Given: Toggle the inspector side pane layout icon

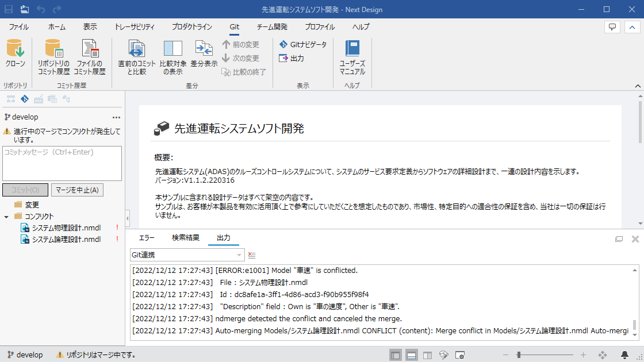Looking at the screenshot, I should click(428, 356).
